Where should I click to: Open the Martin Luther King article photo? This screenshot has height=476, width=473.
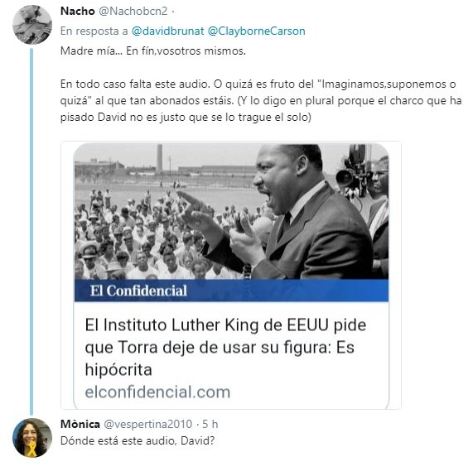coord(231,211)
